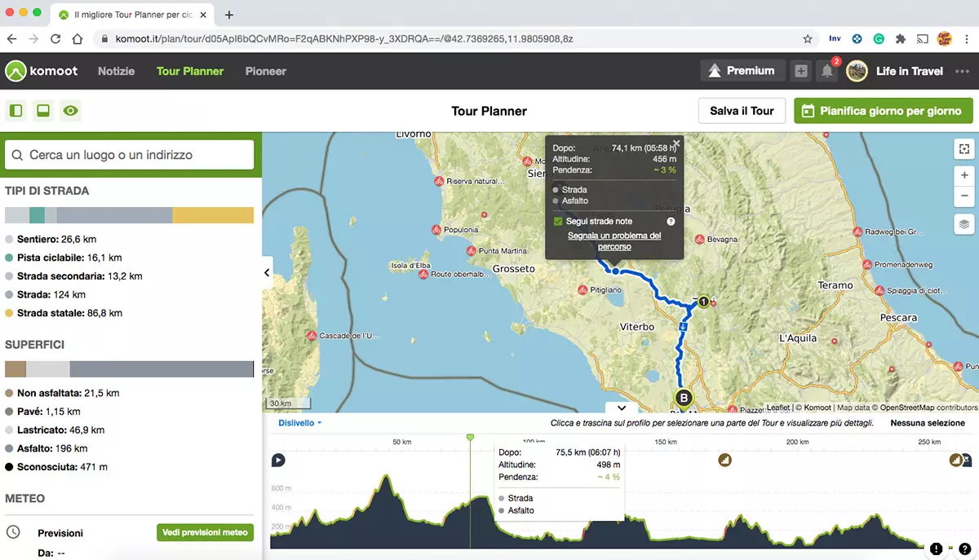Click Segnala un problema del percorso link
This screenshot has width=979, height=560.
point(614,240)
